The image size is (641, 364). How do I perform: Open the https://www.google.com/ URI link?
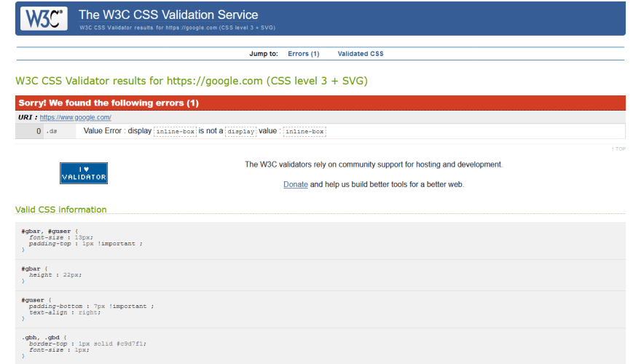coord(75,117)
